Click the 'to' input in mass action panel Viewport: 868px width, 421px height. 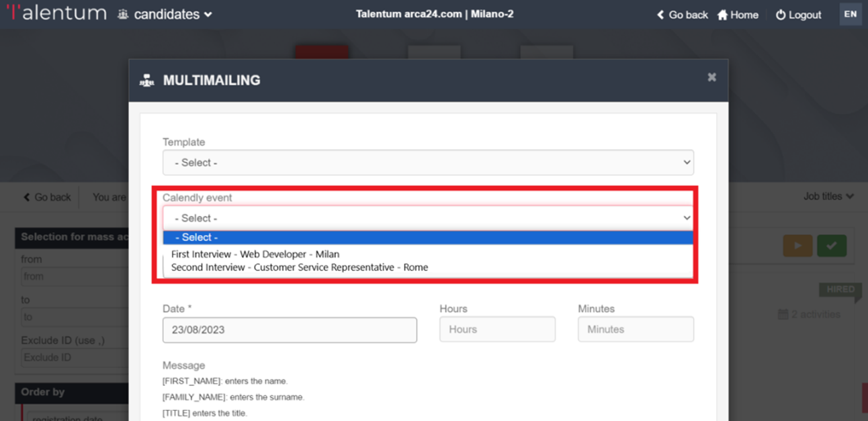point(74,317)
